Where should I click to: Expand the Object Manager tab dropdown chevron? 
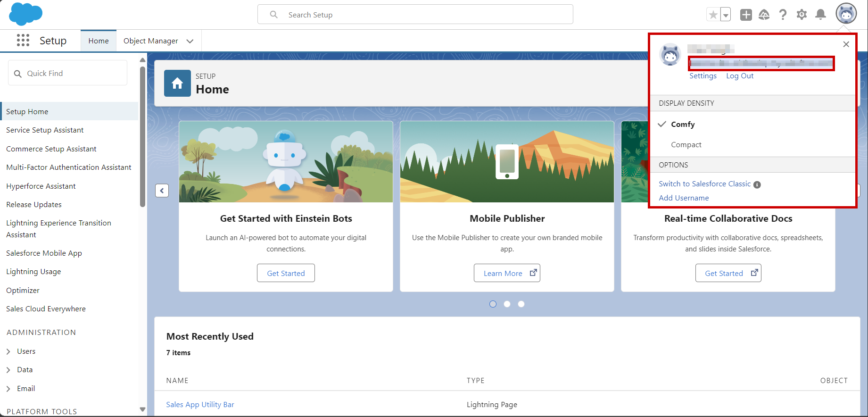click(x=190, y=41)
